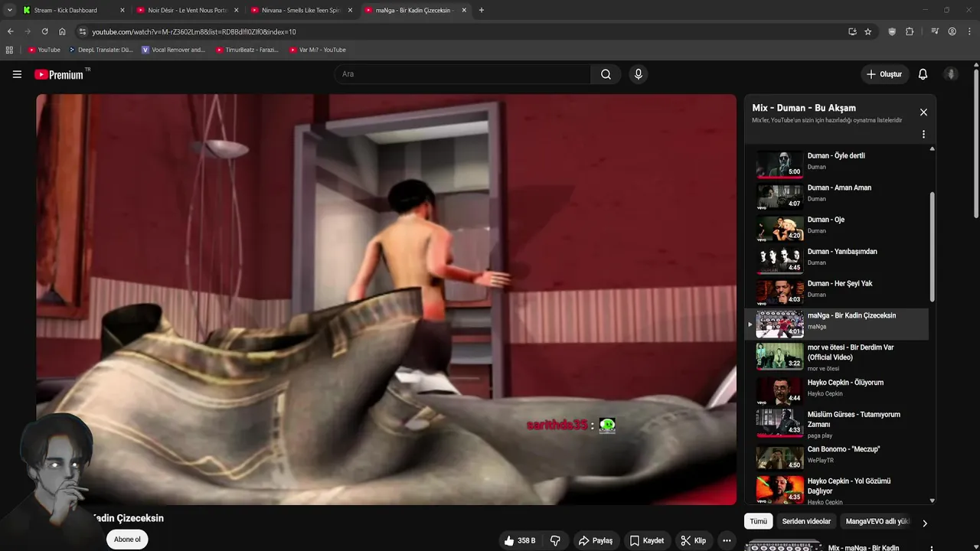Start voice search with microphone icon
Viewport: 980px width, 551px height.
(638, 74)
